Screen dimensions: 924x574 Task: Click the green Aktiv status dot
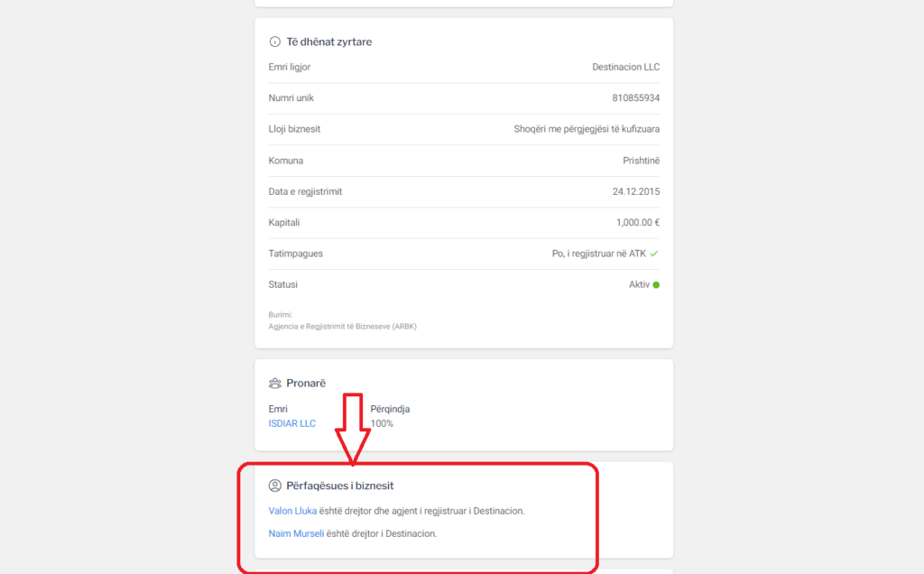click(656, 285)
